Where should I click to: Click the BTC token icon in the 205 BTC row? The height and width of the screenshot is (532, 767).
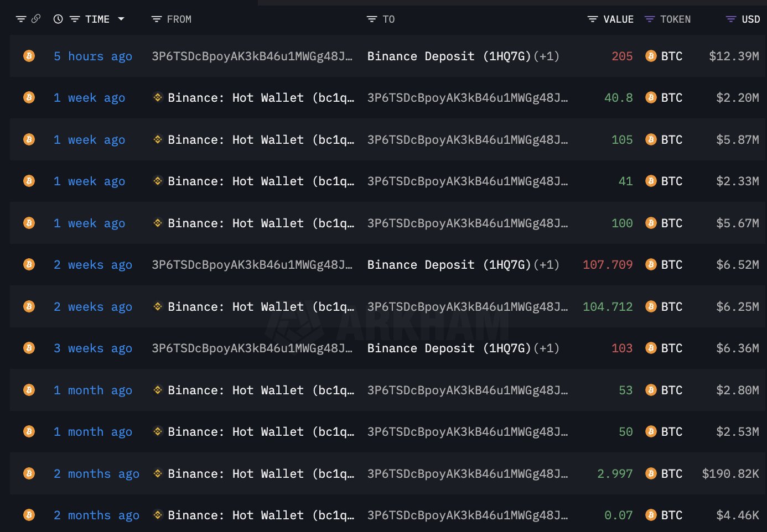pyautogui.click(x=651, y=56)
